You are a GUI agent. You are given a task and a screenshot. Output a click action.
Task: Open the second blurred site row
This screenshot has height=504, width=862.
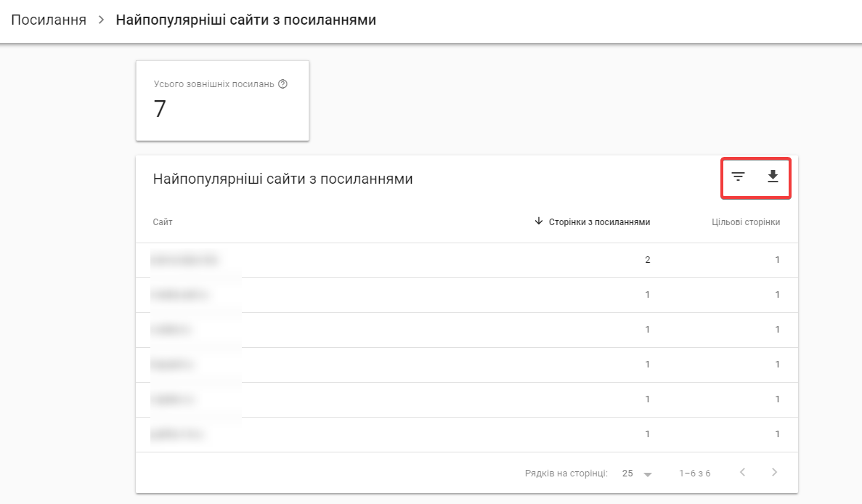coord(467,295)
